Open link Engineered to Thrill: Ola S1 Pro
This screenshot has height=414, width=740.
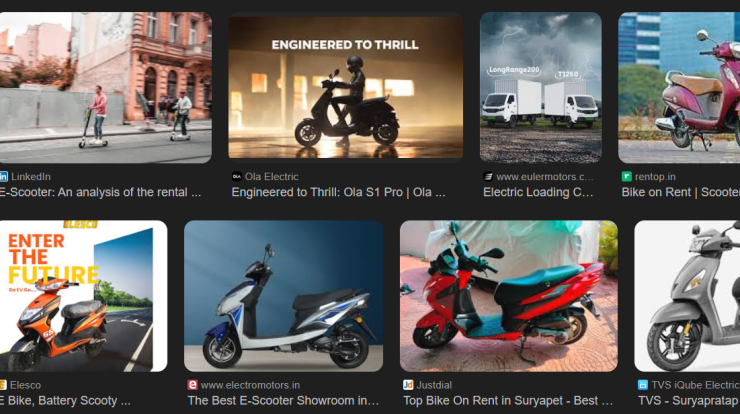(338, 192)
